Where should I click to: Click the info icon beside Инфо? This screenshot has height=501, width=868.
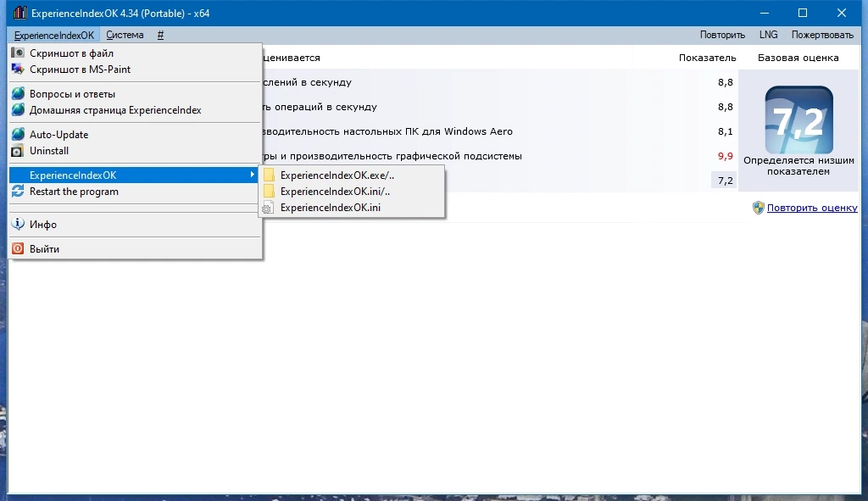[x=18, y=224]
